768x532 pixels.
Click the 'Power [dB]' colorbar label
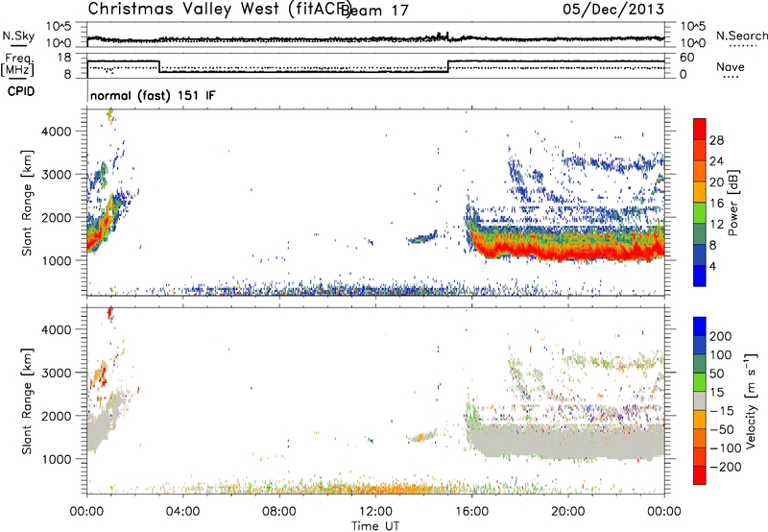[x=733, y=203]
